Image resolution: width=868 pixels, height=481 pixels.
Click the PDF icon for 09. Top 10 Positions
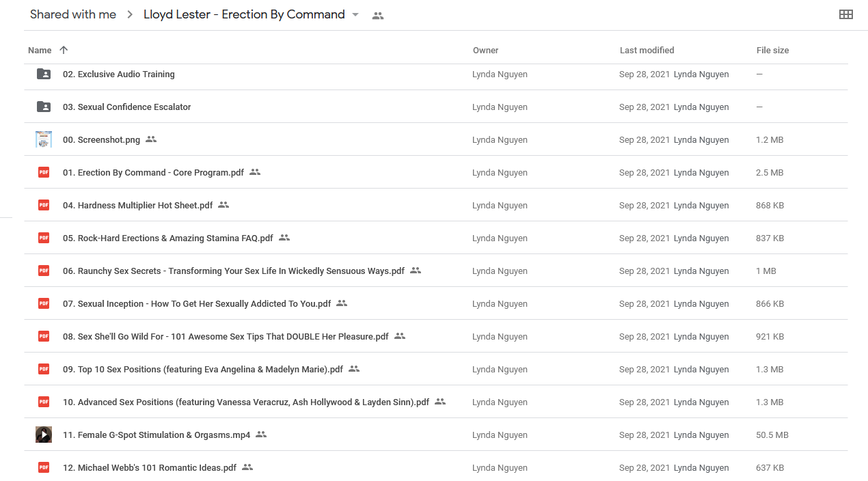44,369
